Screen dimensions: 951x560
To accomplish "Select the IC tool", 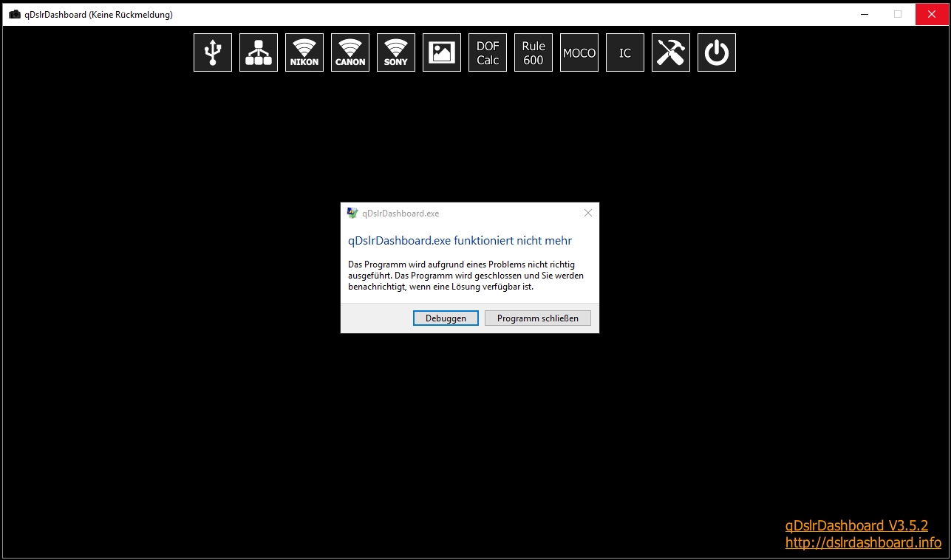I will [x=624, y=52].
